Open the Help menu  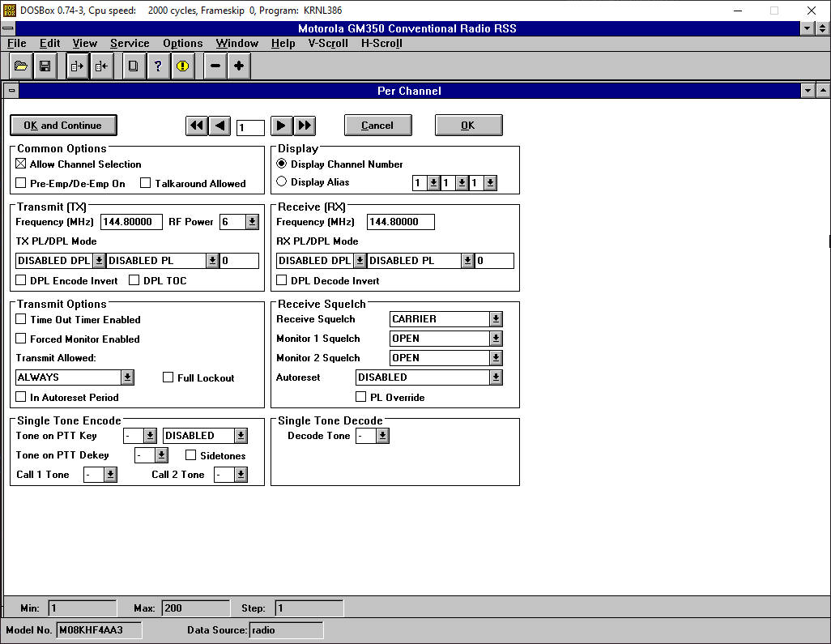coord(283,44)
